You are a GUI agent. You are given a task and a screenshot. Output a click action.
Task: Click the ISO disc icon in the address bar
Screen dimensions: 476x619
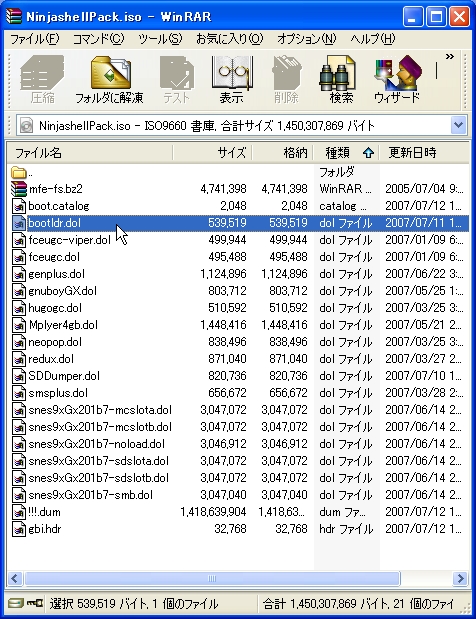coord(26,126)
